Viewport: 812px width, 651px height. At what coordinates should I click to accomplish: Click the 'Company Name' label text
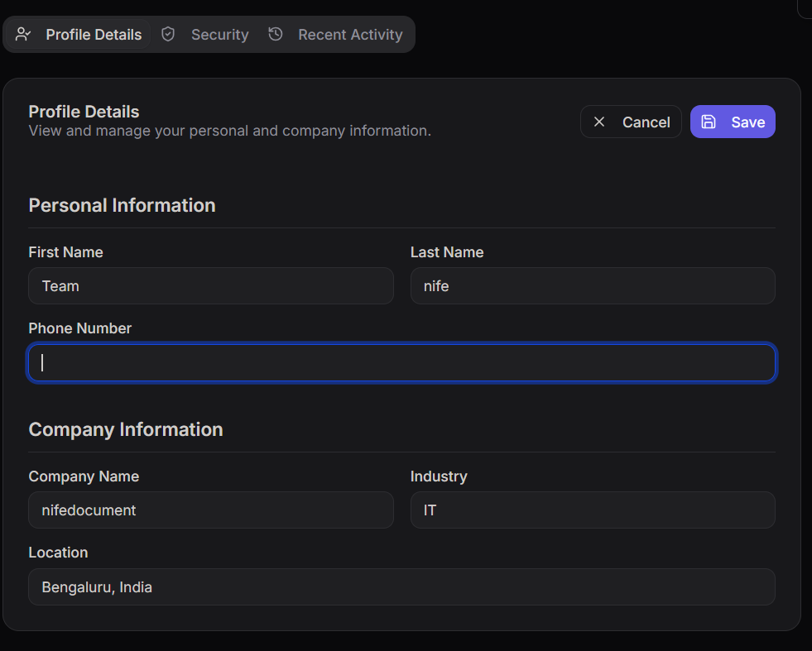pos(84,476)
